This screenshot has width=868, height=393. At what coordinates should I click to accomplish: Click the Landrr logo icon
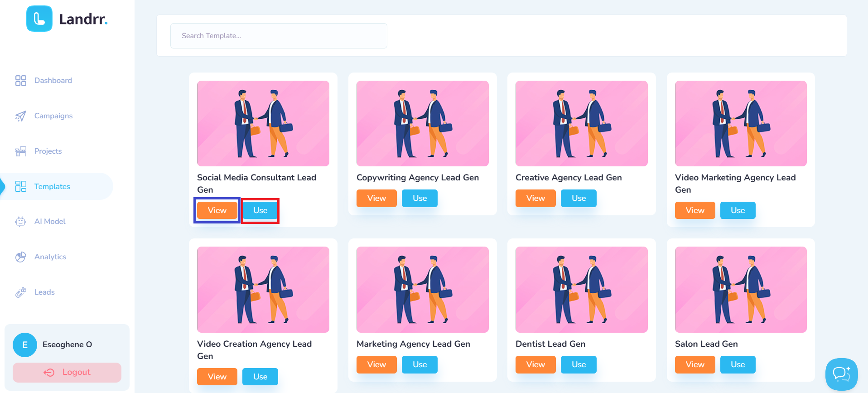tap(39, 19)
